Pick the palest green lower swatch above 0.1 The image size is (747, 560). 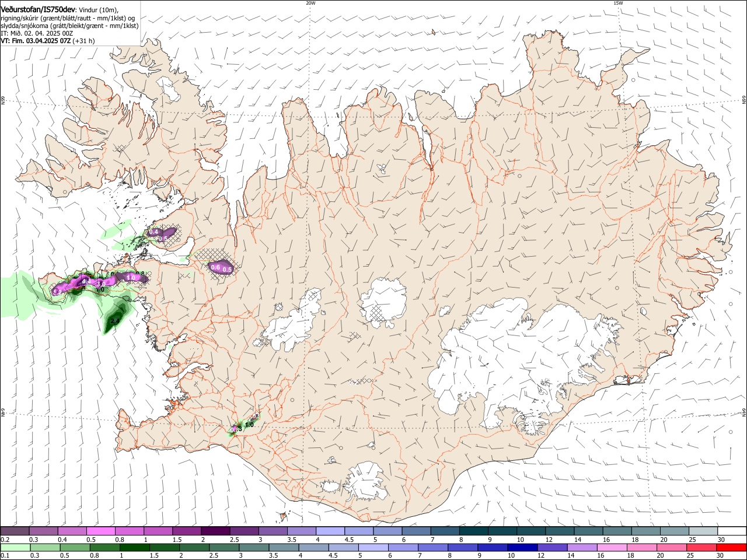15,547
